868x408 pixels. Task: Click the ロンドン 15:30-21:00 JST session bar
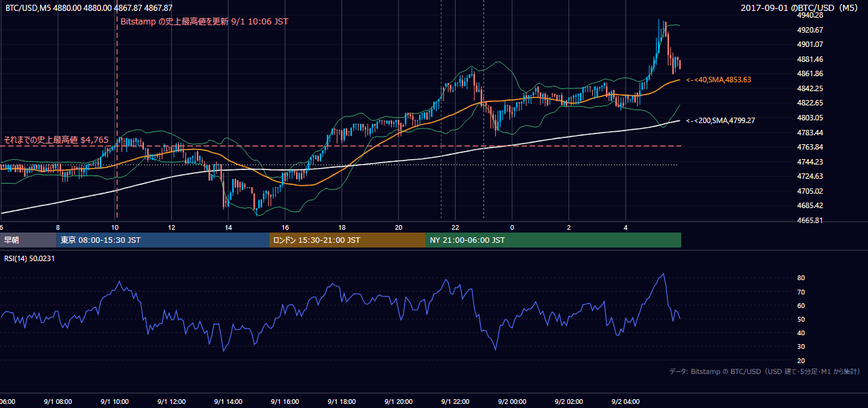click(x=348, y=240)
